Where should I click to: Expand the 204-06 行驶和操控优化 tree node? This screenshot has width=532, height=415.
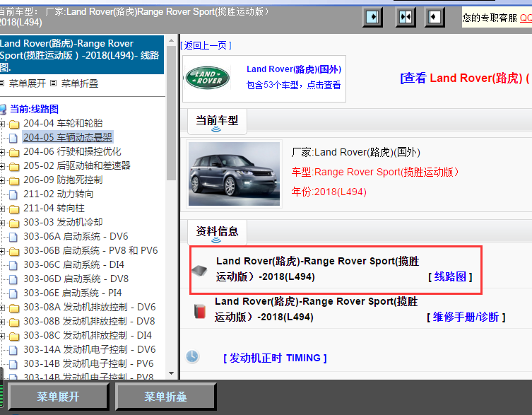coord(2,153)
